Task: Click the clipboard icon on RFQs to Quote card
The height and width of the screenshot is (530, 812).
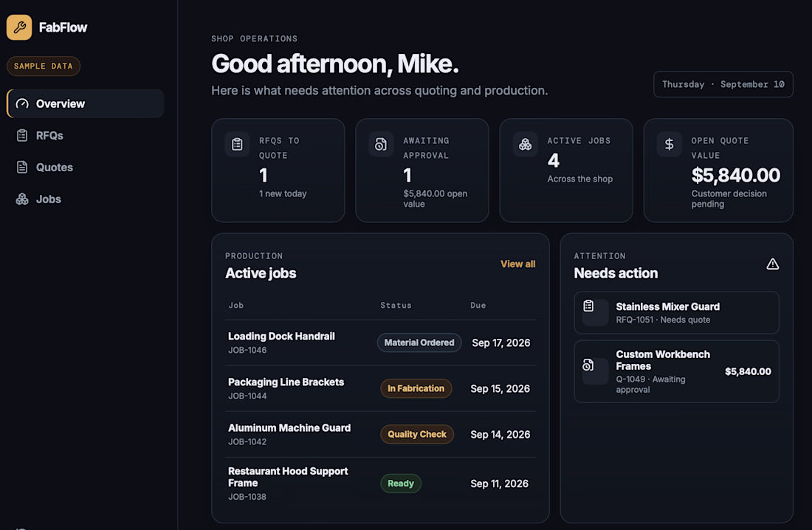Action: [237, 144]
